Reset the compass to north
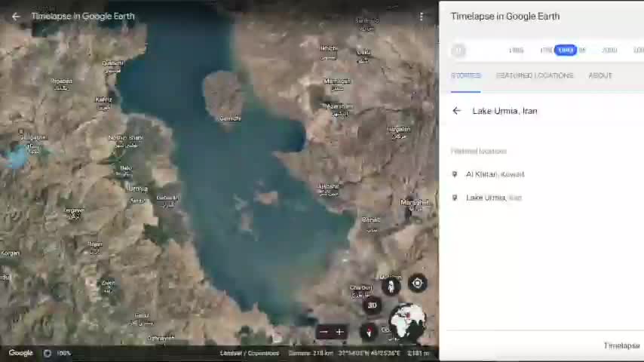 [369, 332]
